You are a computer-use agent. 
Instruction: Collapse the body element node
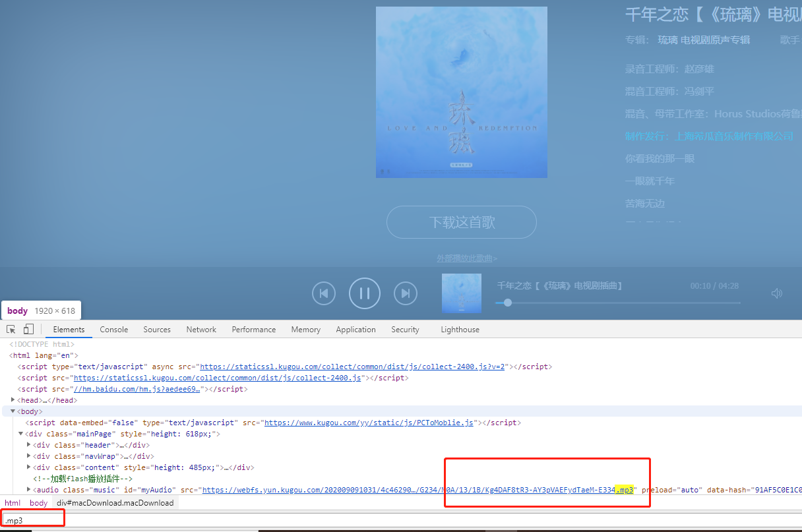pyautogui.click(x=13, y=411)
